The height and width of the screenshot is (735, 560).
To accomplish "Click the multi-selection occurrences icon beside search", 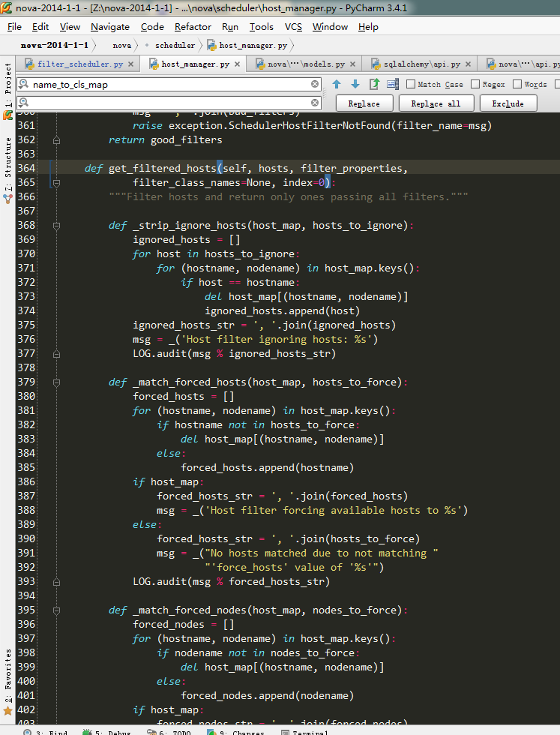I will (x=393, y=84).
